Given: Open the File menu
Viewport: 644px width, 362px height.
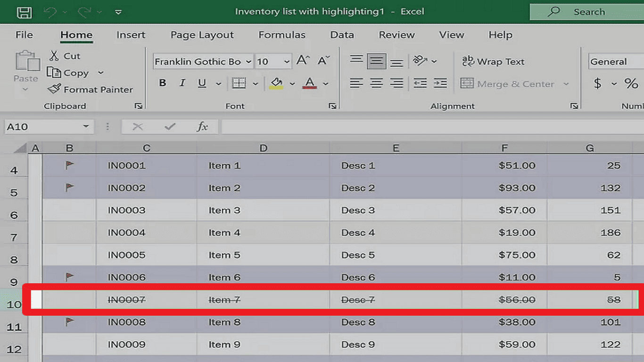Looking at the screenshot, I should (24, 35).
